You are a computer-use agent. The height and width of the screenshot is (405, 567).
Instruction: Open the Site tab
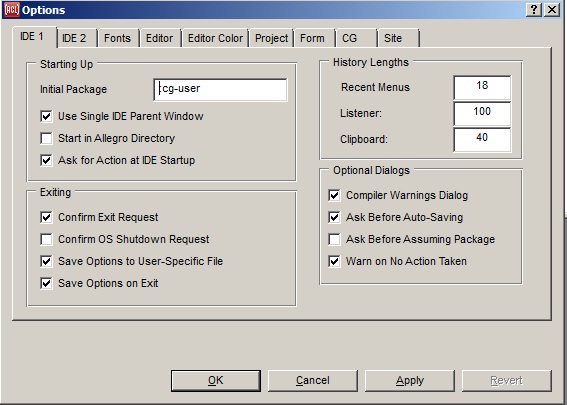pos(398,38)
